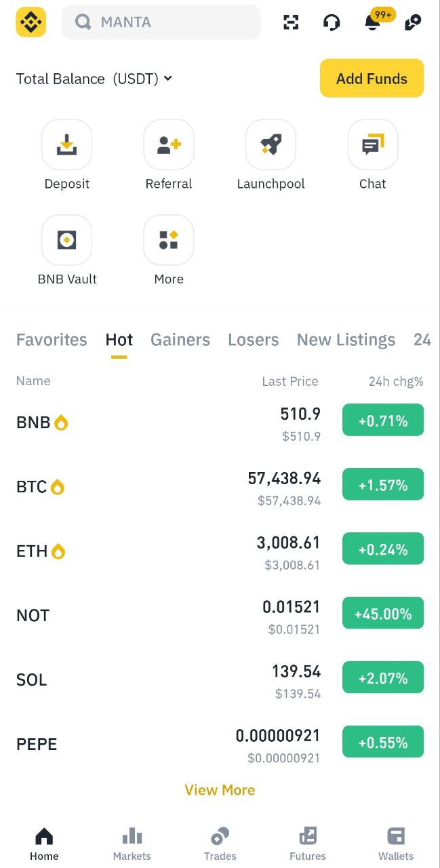The height and width of the screenshot is (868, 440).
Task: Select the New Listings tab
Action: coord(346,340)
